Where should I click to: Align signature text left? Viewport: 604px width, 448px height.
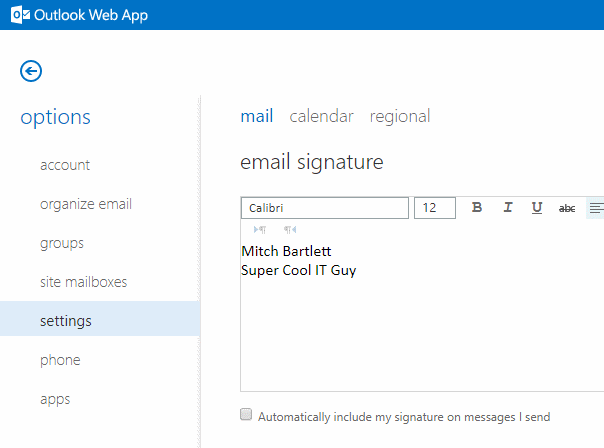[595, 208]
